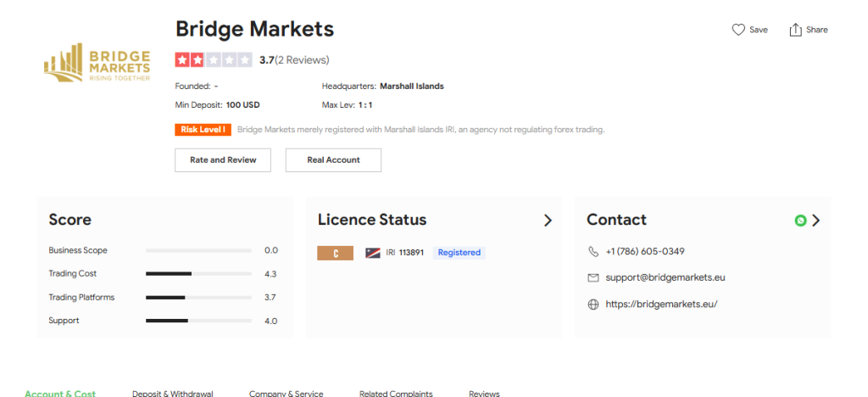Screen dimensions: 868x397
Task: Click the Share upload icon
Action: [795, 30]
